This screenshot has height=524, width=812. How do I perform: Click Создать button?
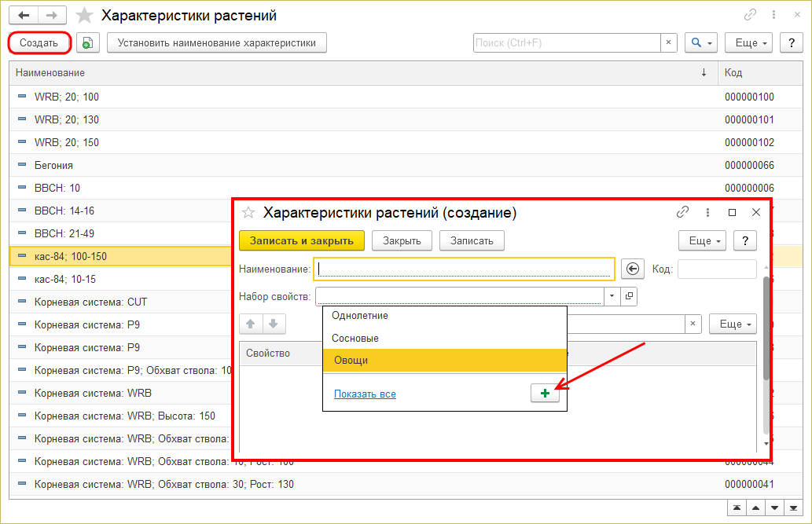click(39, 43)
